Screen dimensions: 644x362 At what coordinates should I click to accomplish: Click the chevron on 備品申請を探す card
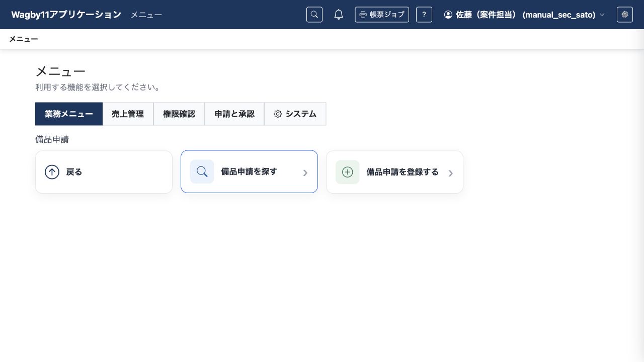pos(305,173)
